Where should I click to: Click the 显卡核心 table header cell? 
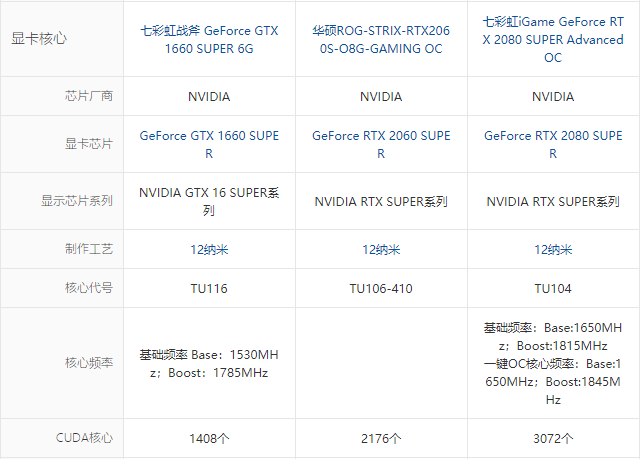[x=40, y=39]
